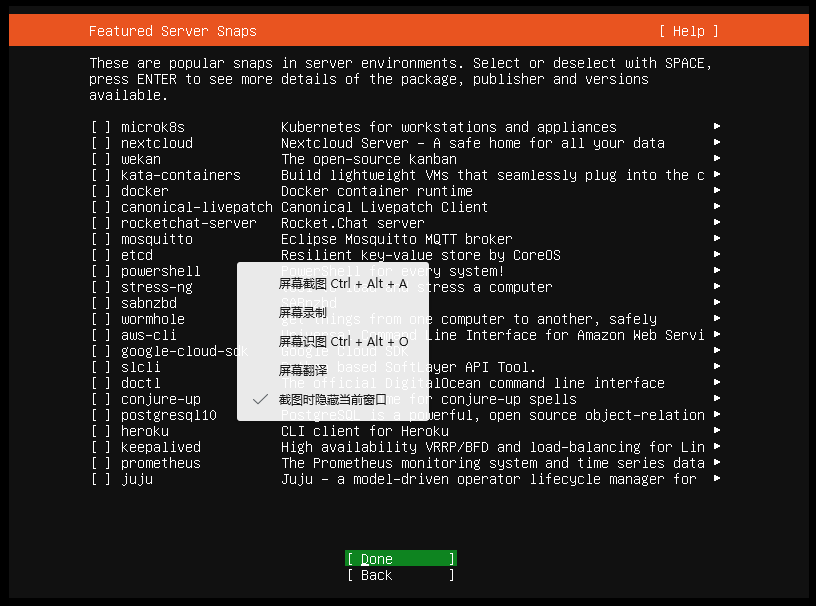
Task: Expand details arrow for rocketchat-server row
Action: (x=717, y=222)
